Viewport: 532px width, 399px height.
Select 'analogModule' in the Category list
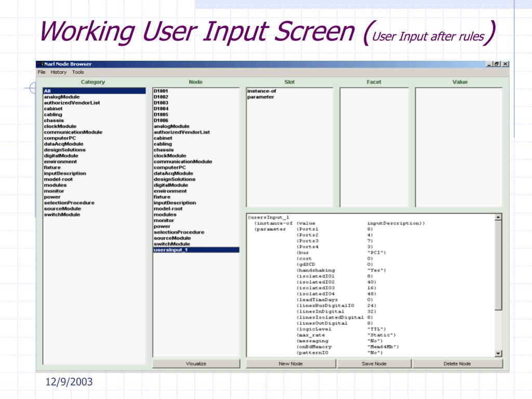(x=61, y=97)
